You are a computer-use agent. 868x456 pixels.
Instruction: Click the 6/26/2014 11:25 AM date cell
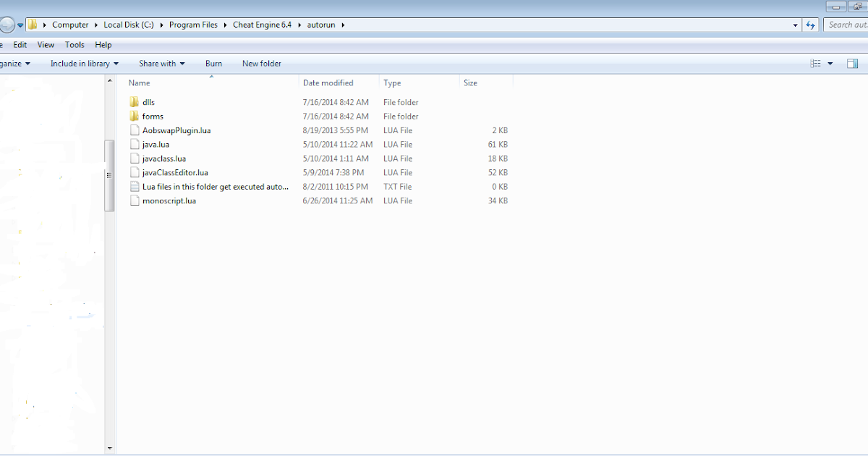click(338, 200)
